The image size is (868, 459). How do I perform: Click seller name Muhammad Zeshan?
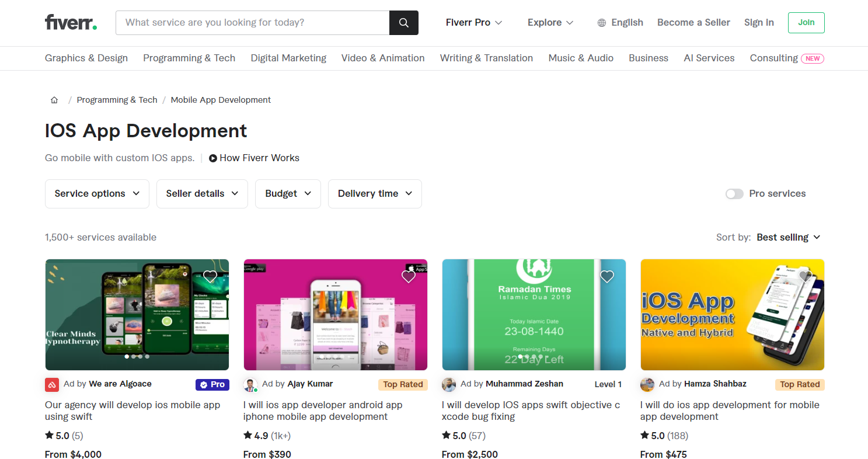(x=524, y=384)
